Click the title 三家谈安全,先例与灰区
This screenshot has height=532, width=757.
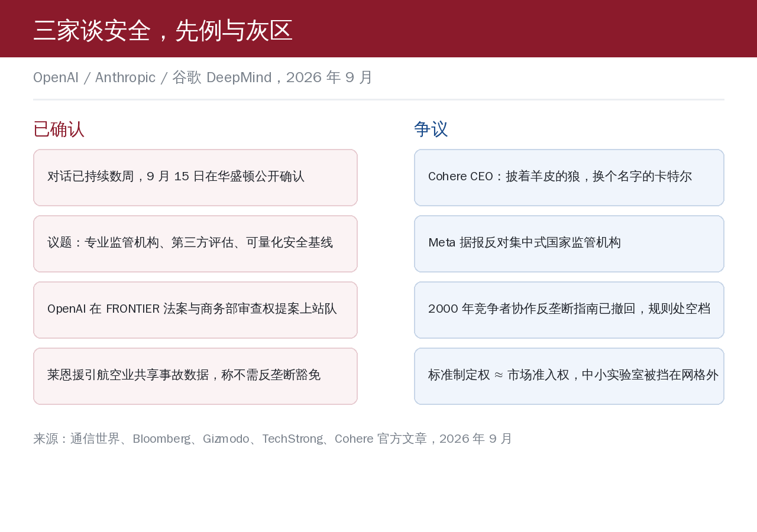pos(163,30)
